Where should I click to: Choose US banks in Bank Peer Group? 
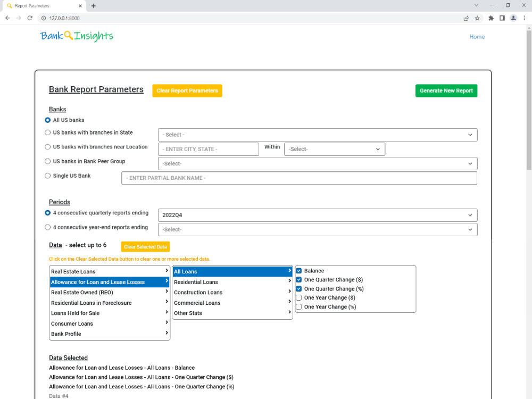[48, 162]
